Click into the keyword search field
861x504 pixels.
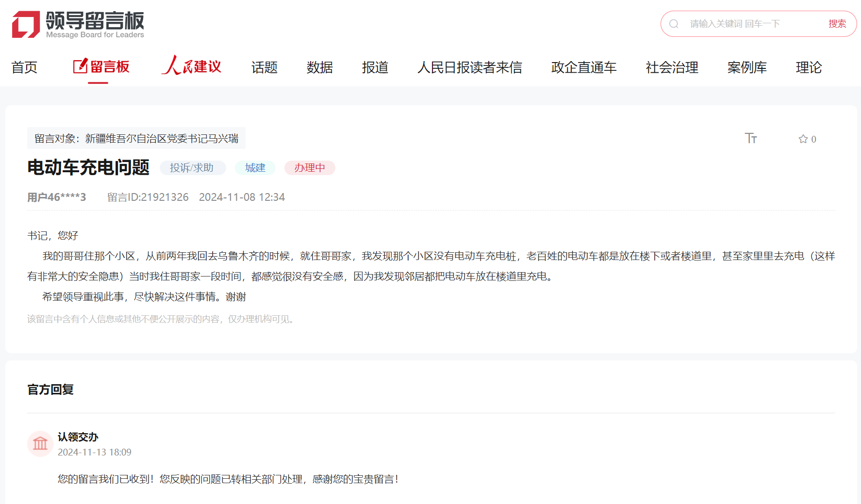(752, 24)
